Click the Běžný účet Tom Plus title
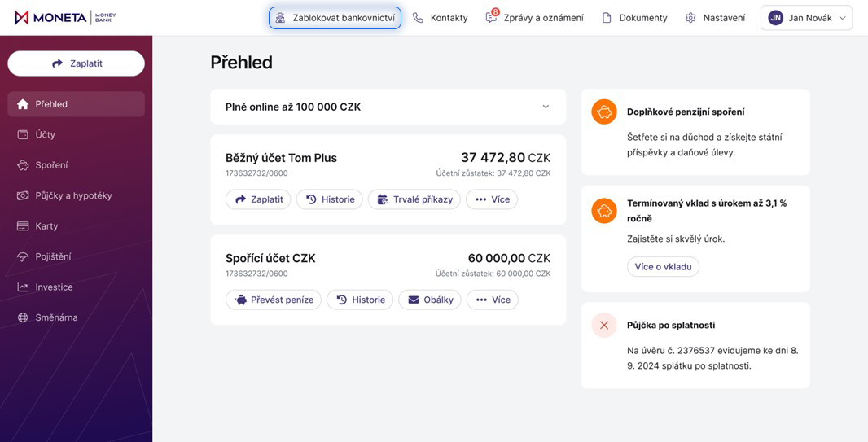 tap(281, 158)
